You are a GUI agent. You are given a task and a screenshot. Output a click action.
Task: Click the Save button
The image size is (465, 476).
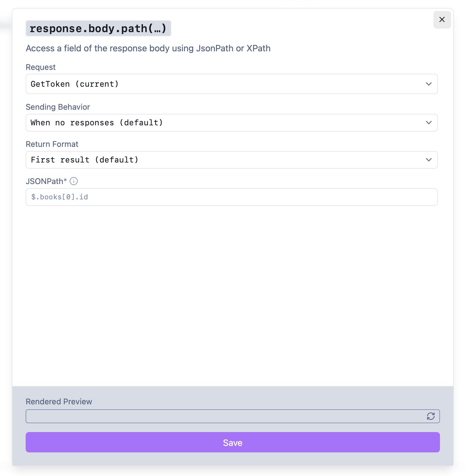(232, 442)
